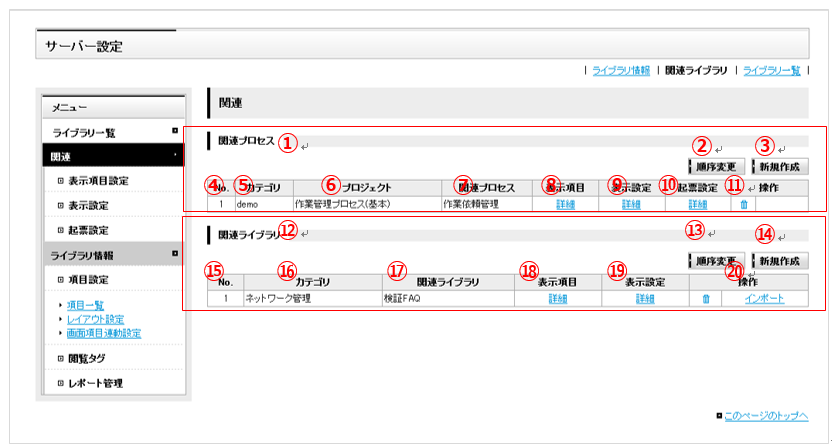Open 表示設定 詳細 link for ネットワーク管理 row
The width and height of the screenshot is (832, 447).
pos(645,299)
